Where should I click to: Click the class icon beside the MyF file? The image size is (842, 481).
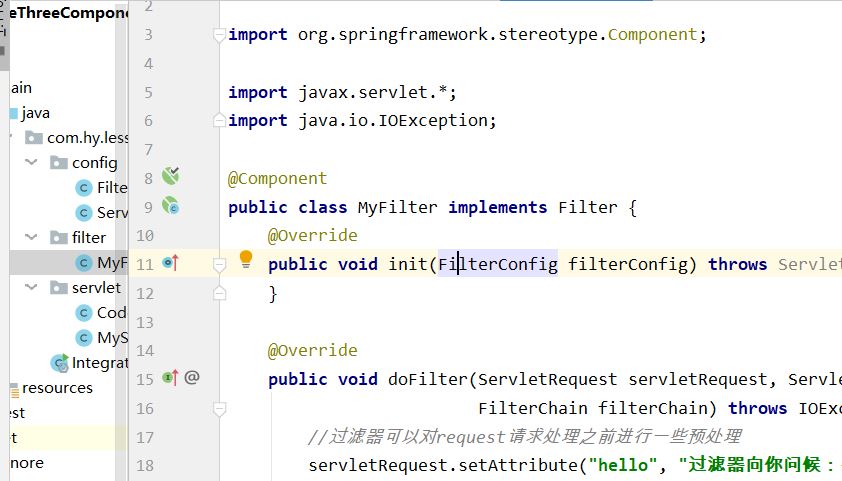pyautogui.click(x=83, y=263)
